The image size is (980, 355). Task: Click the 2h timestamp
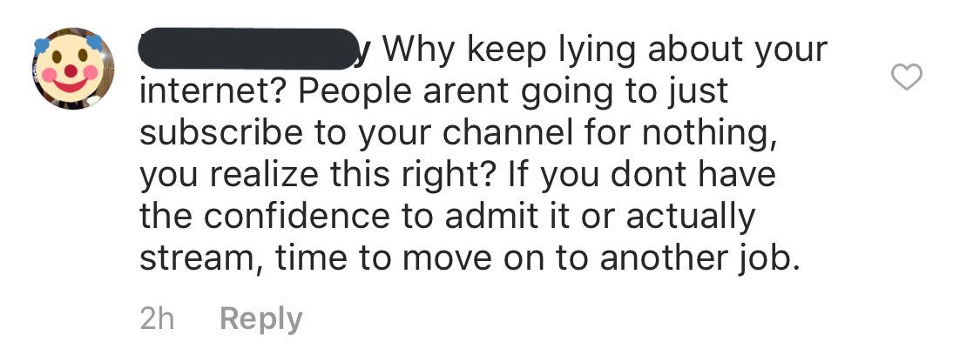(x=157, y=318)
